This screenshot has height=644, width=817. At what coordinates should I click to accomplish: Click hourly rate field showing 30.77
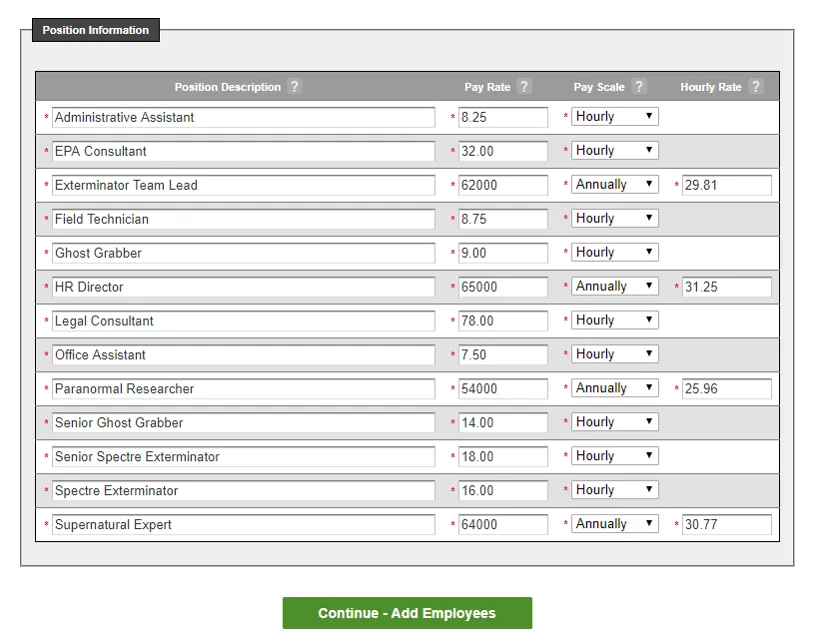point(727,524)
